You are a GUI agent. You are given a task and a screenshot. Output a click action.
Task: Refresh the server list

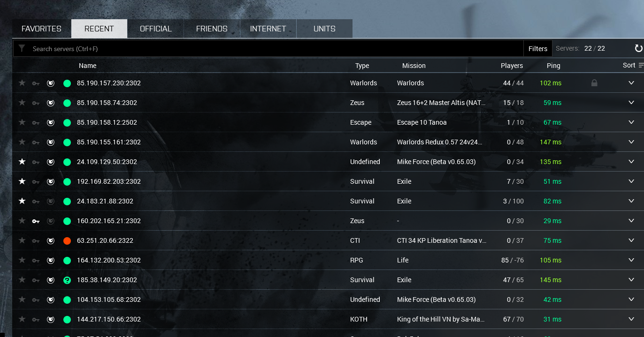(x=638, y=48)
